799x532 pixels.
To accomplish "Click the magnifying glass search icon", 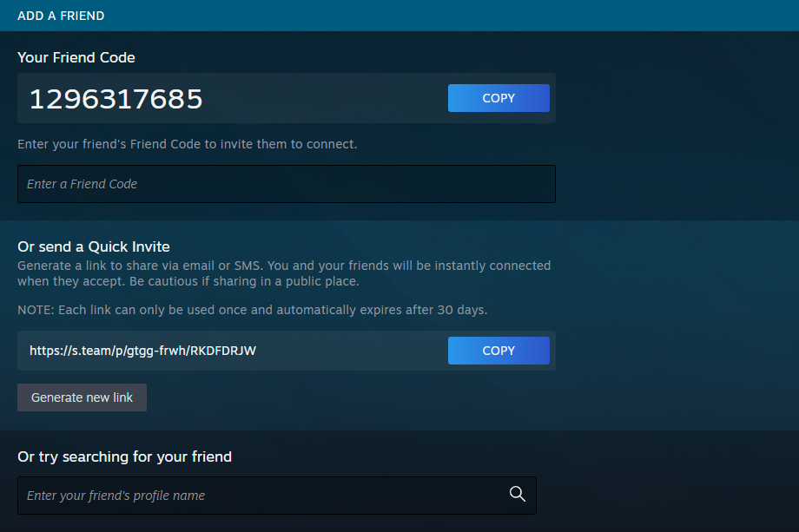I will (x=518, y=495).
